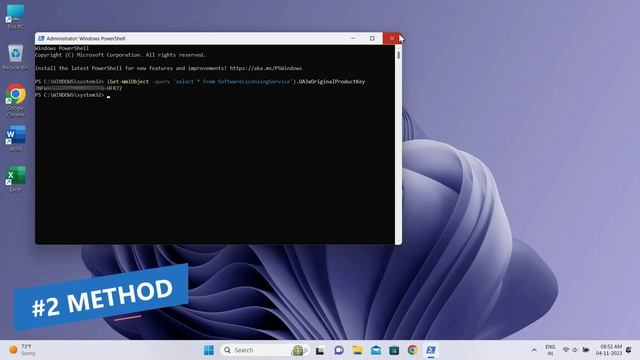Open Word desktop shortcut
This screenshot has height=360, width=640.
pyautogui.click(x=16, y=139)
